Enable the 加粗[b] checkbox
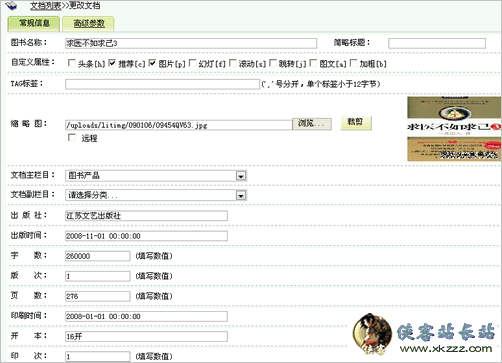 pos(353,63)
